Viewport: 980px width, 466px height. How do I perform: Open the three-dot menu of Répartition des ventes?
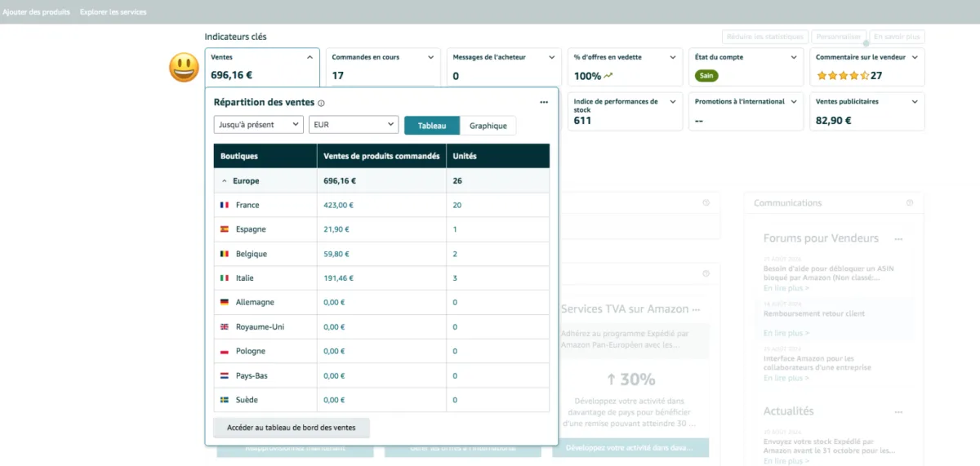click(x=544, y=103)
